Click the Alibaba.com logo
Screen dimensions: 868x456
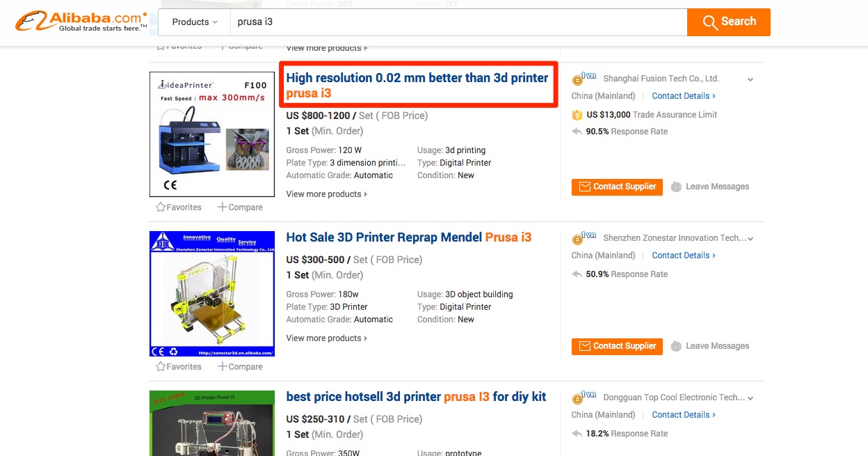click(82, 21)
